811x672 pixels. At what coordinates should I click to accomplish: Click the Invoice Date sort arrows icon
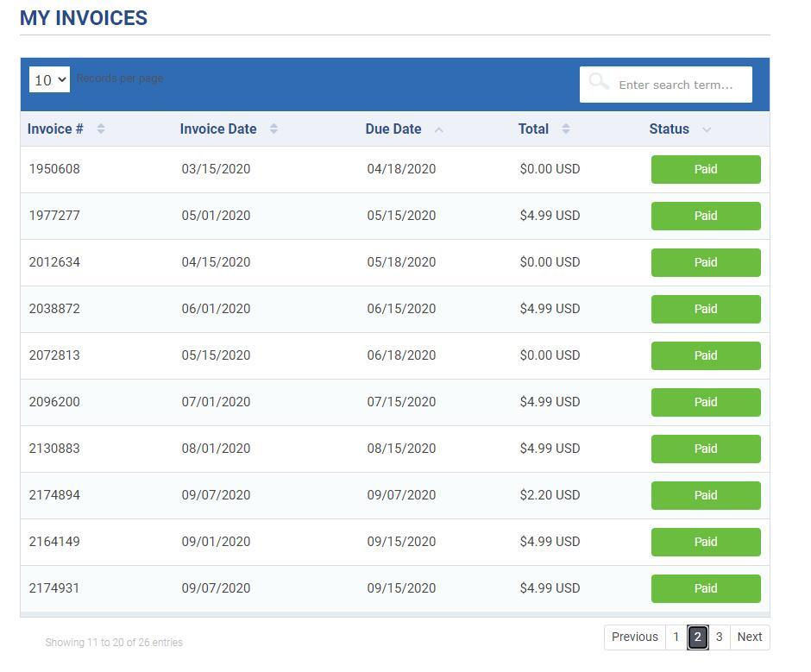273,129
